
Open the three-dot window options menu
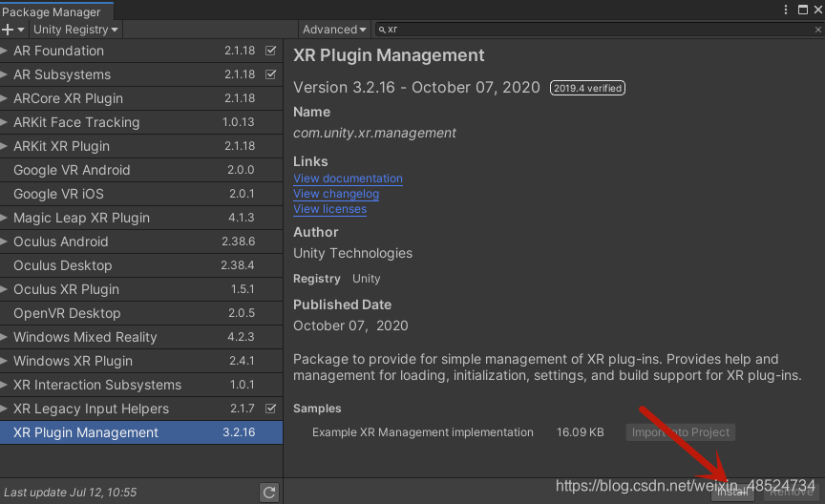(786, 10)
